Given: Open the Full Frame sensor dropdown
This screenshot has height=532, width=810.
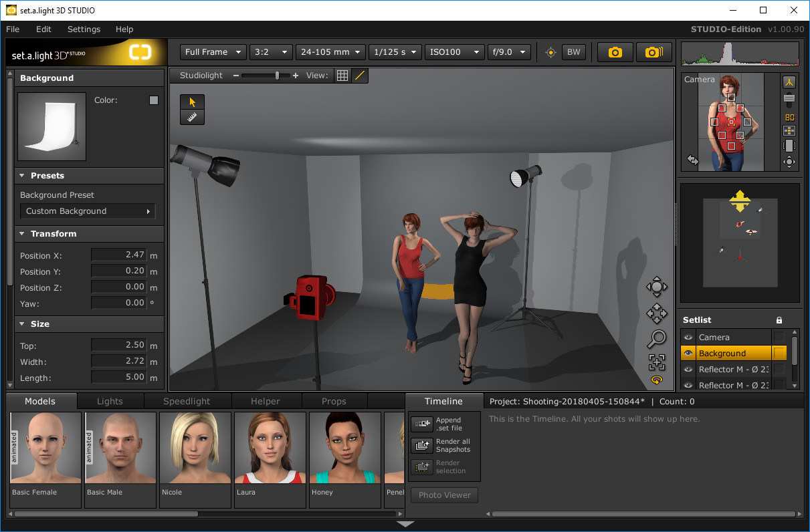Looking at the screenshot, I should pos(213,52).
